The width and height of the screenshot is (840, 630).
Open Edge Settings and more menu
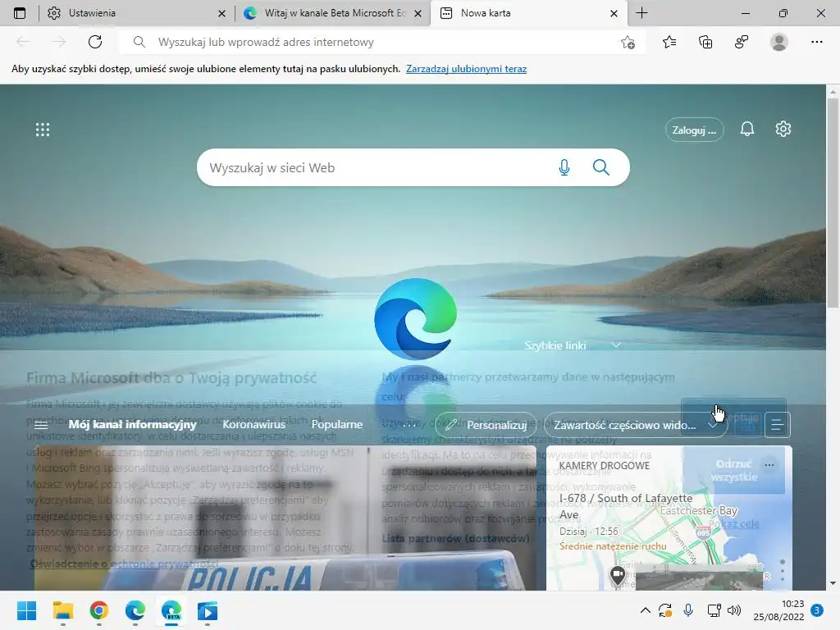[x=816, y=42]
